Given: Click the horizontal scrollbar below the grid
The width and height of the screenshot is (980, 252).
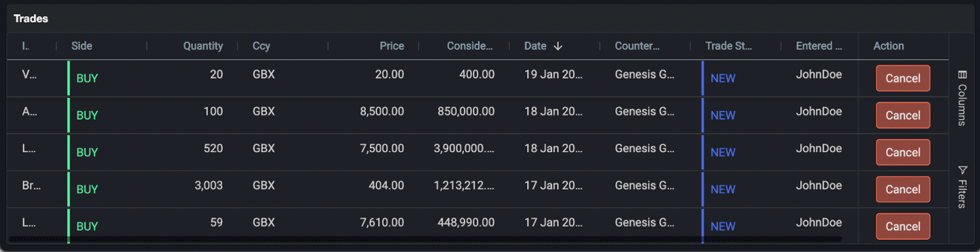Looking at the screenshot, I should point(425,239).
